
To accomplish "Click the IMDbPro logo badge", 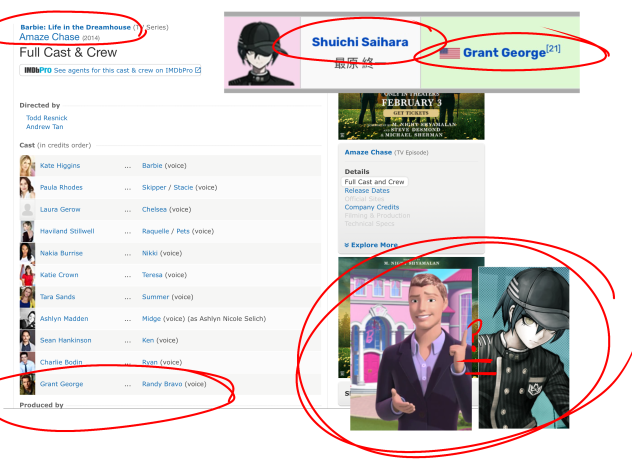I will point(36,70).
